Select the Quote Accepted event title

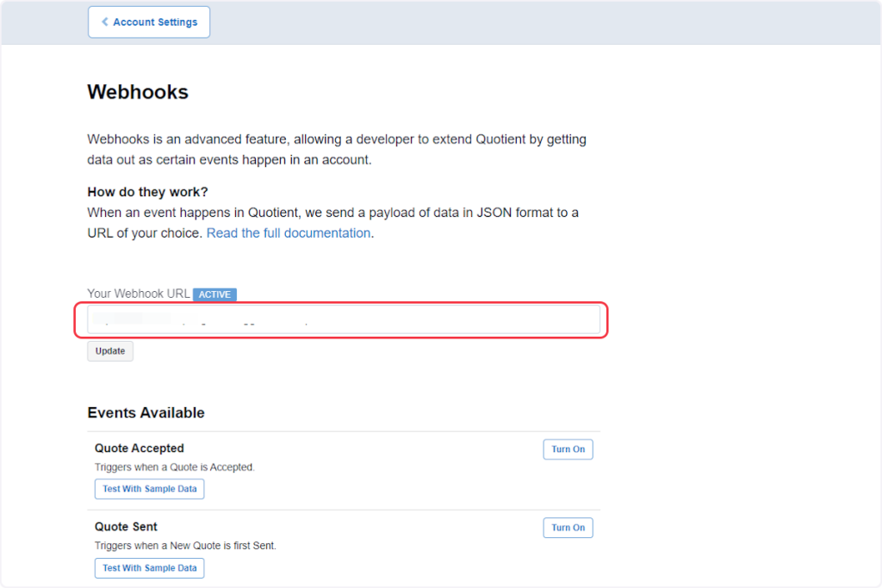[x=140, y=449]
